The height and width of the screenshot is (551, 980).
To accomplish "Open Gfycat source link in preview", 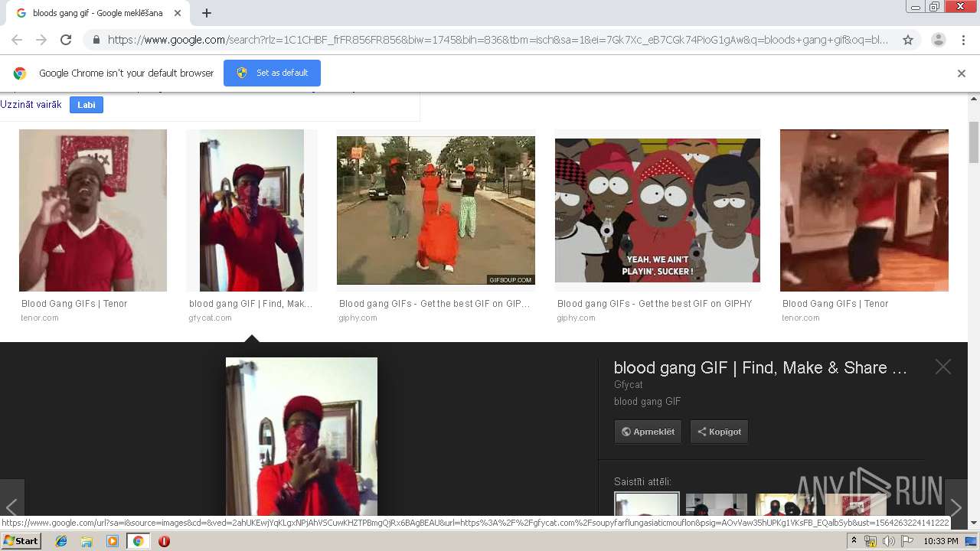I will (629, 385).
